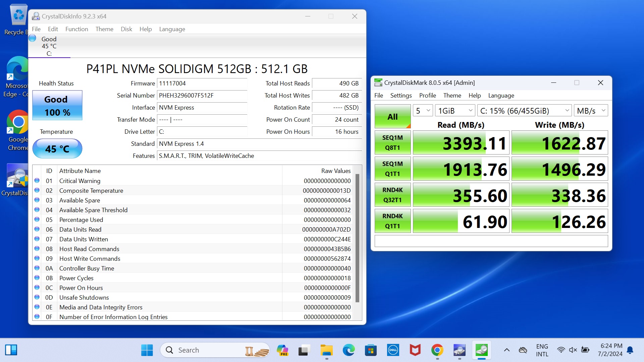Click the RND4K Q32T1 benchmark row icon
The height and width of the screenshot is (362, 644).
point(392,195)
